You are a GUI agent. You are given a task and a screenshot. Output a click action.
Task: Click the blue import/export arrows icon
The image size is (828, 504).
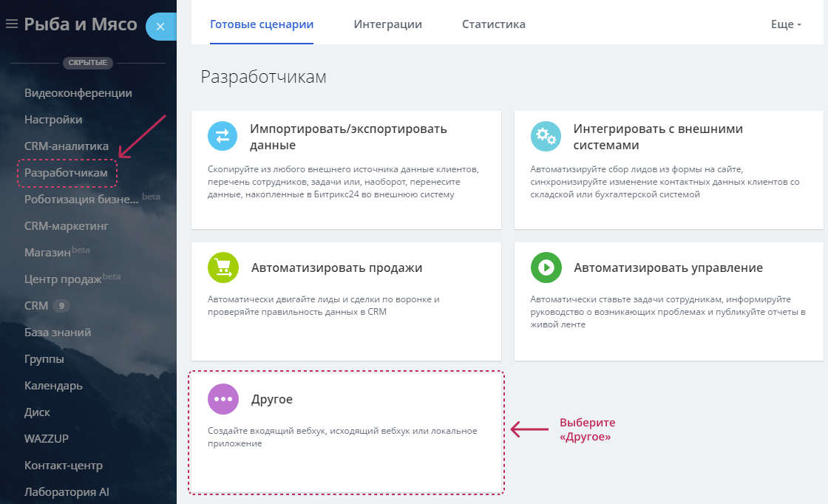click(x=223, y=136)
